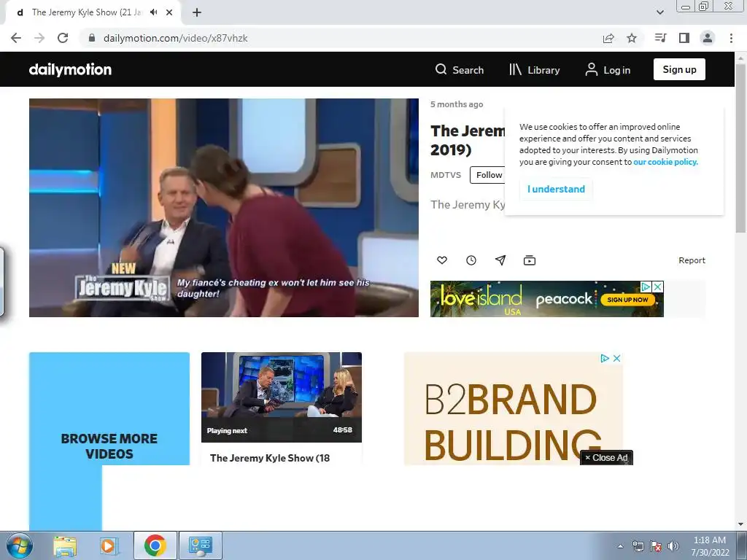Open the Playing next video thumbnail
This screenshot has width=747, height=560.
(282, 397)
